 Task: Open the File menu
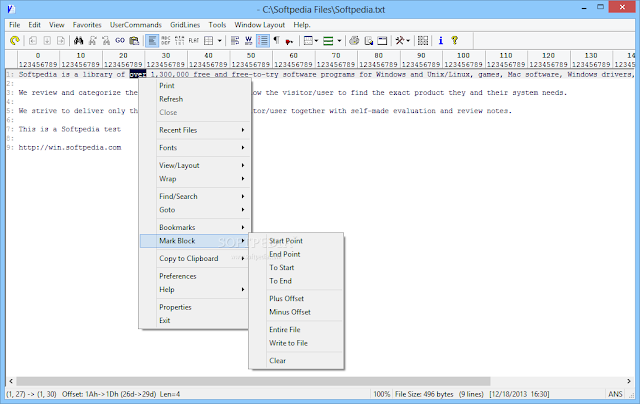(x=15, y=25)
